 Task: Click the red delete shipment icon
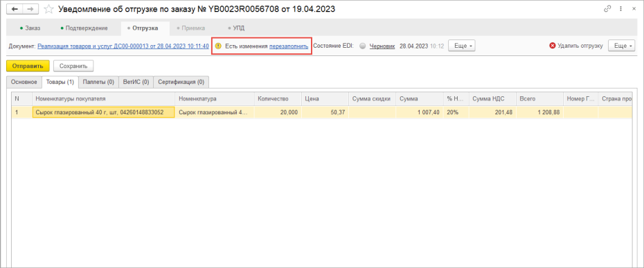tap(553, 46)
